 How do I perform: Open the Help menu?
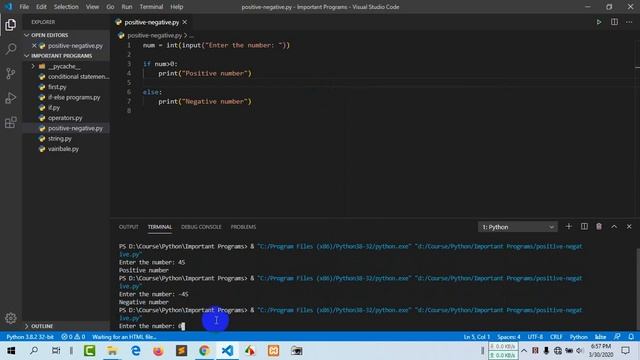(176, 7)
